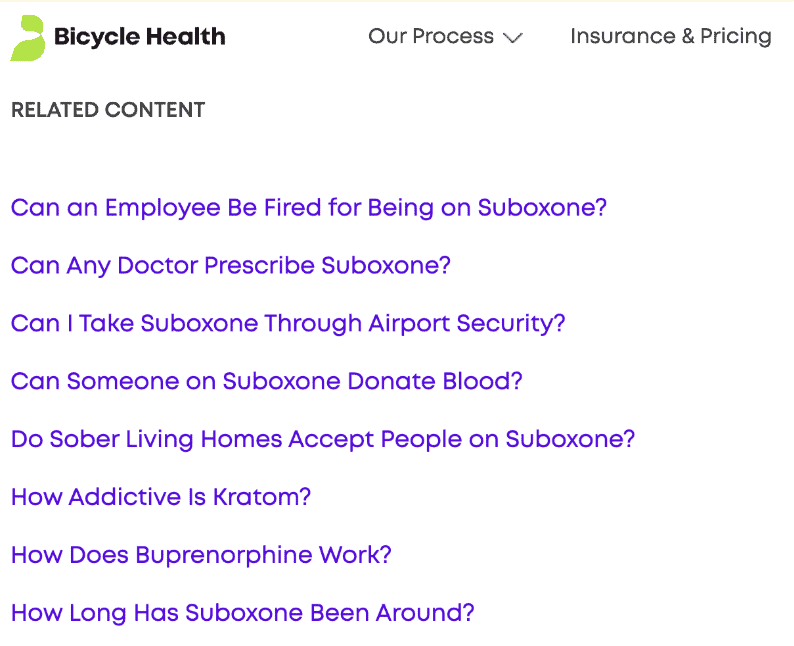Choose the link about Suboxone's history

(x=243, y=613)
